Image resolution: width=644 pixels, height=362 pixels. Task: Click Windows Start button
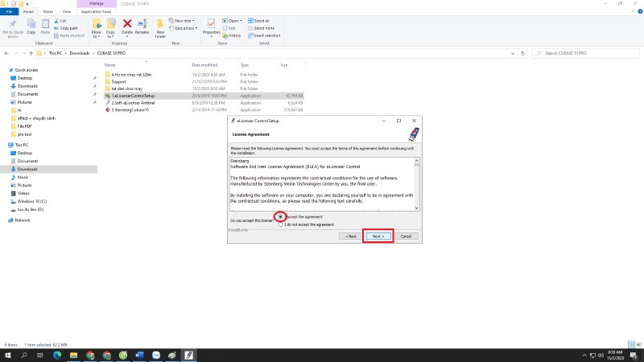(8, 356)
